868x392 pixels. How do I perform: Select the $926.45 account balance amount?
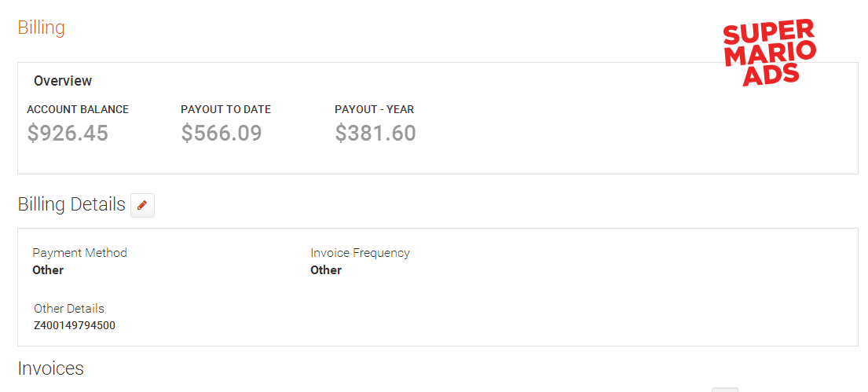point(68,134)
